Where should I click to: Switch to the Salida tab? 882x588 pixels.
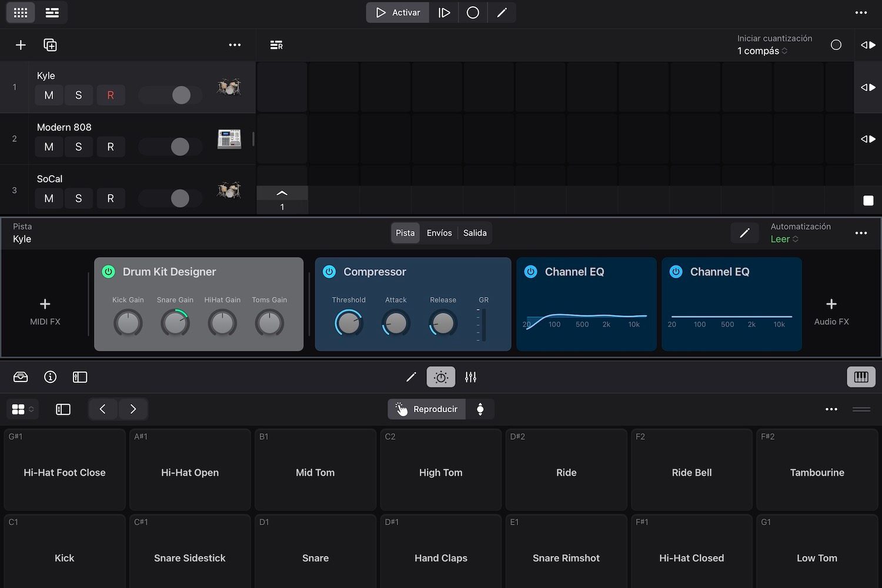(x=475, y=233)
